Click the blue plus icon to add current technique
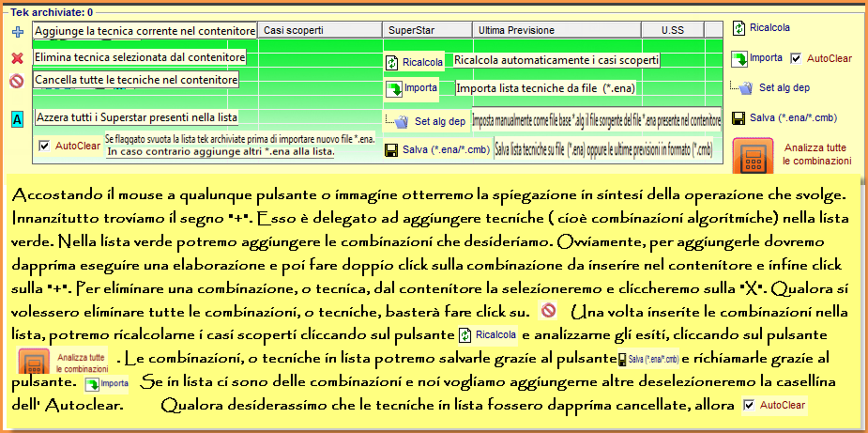 pyautogui.click(x=18, y=32)
